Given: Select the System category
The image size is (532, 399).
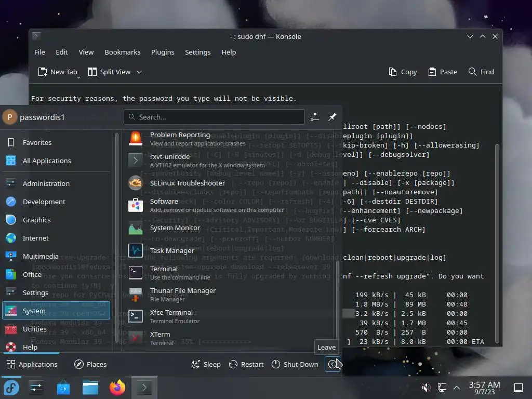Looking at the screenshot, I should 56,311.
